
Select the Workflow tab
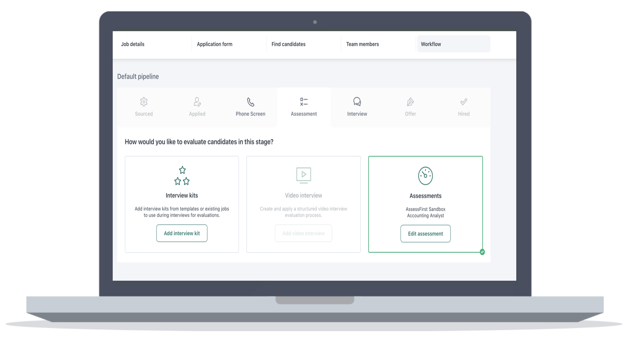click(431, 44)
